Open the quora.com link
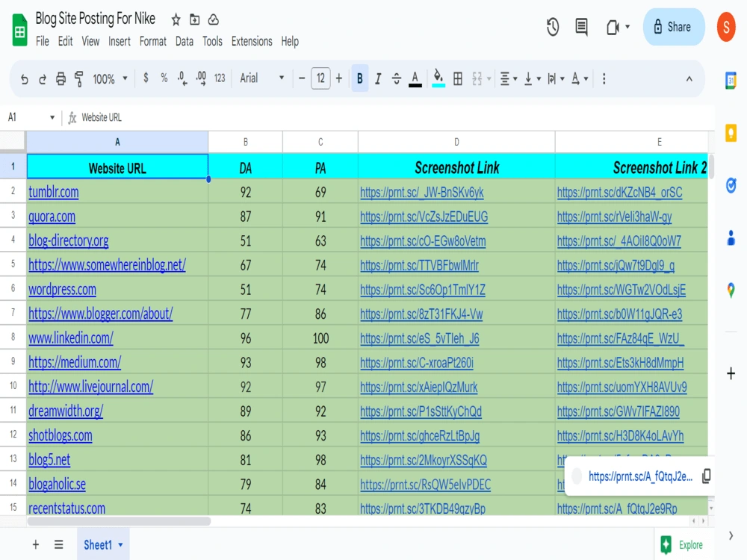The height and width of the screenshot is (560, 747). [x=52, y=217]
